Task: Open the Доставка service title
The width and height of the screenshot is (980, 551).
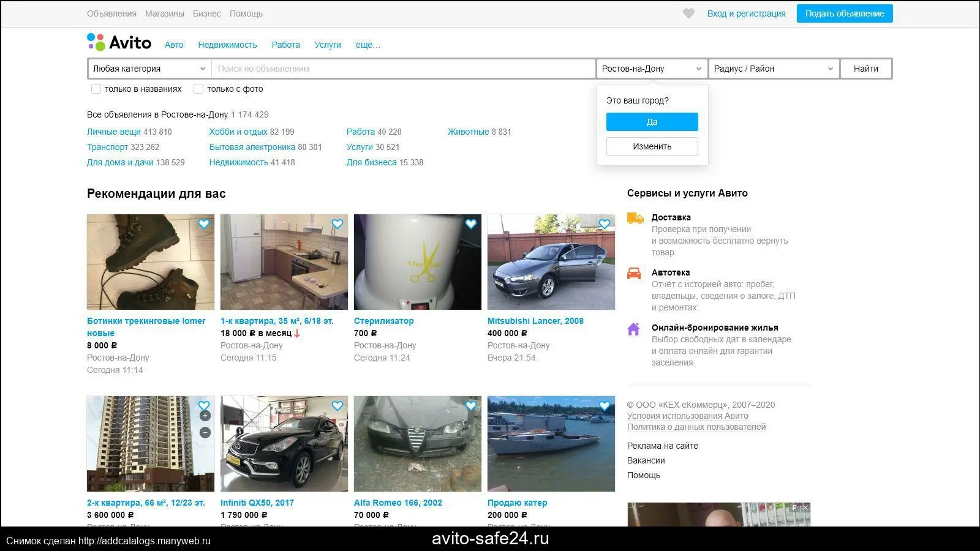Action: click(671, 217)
